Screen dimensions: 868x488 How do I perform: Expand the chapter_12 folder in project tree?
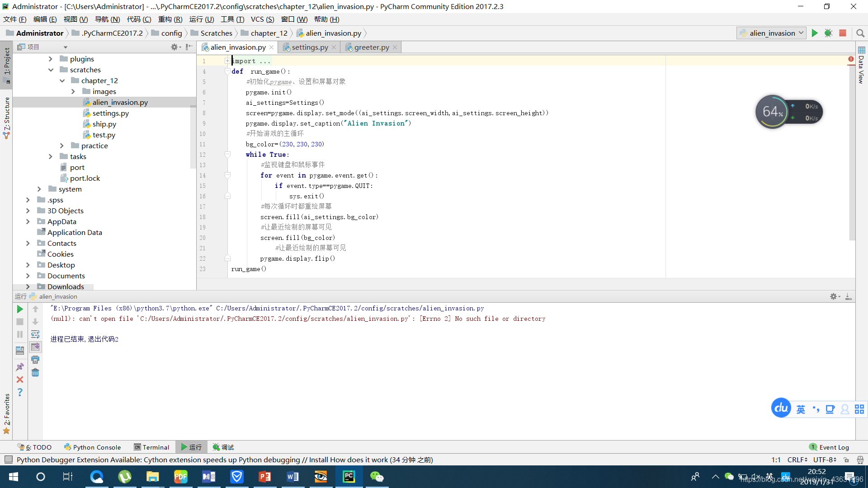click(62, 80)
